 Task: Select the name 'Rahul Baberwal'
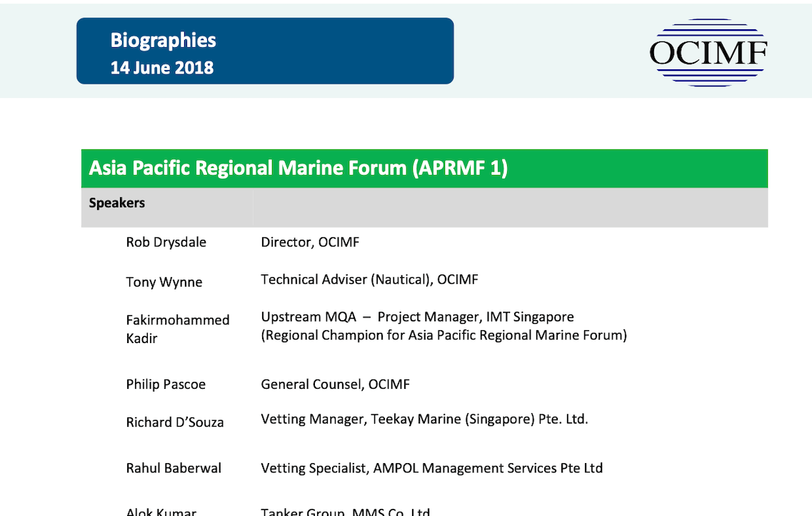(x=174, y=468)
